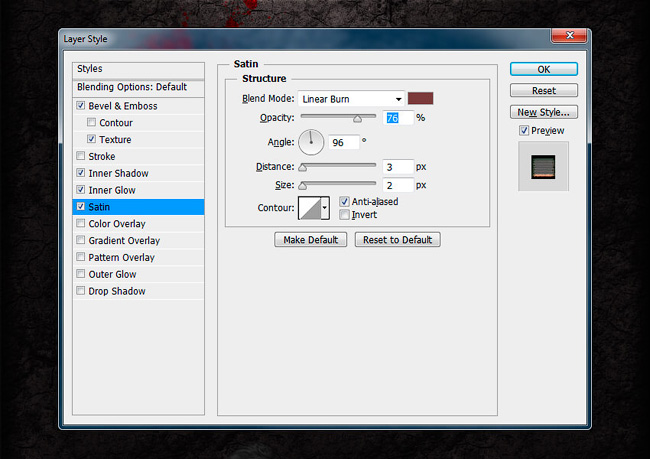This screenshot has height=459, width=650.
Task: Enable the Outer Glow checkbox
Action: point(81,274)
